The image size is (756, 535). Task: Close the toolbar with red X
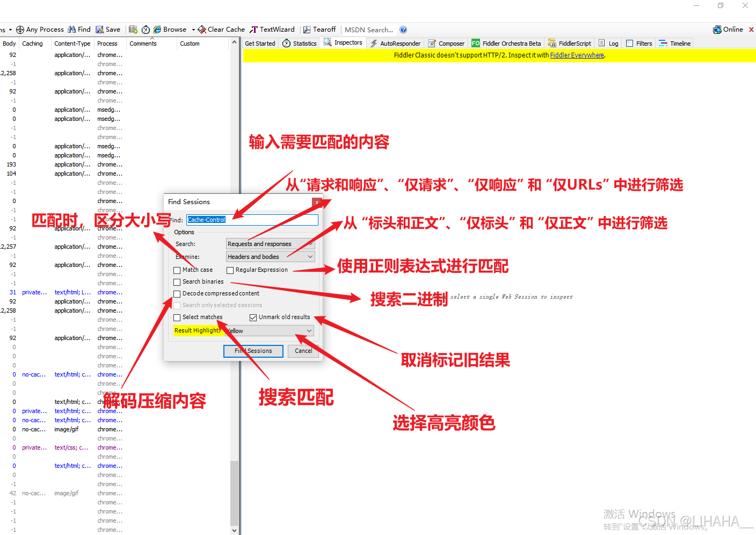point(751,30)
